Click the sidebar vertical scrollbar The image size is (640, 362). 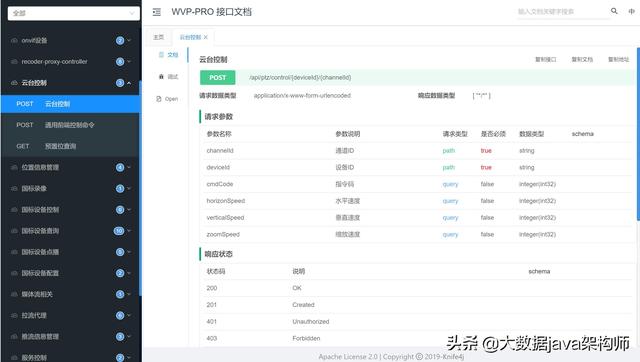click(x=140, y=188)
